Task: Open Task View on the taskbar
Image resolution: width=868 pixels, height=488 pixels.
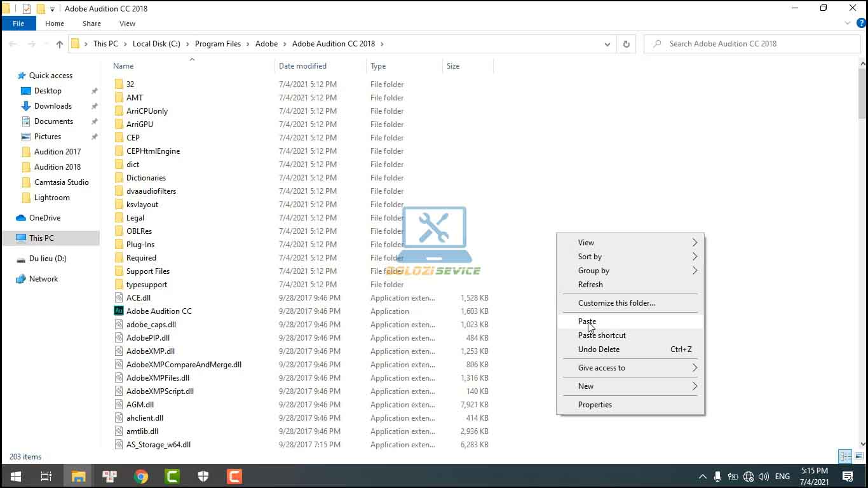Action: [46, 476]
